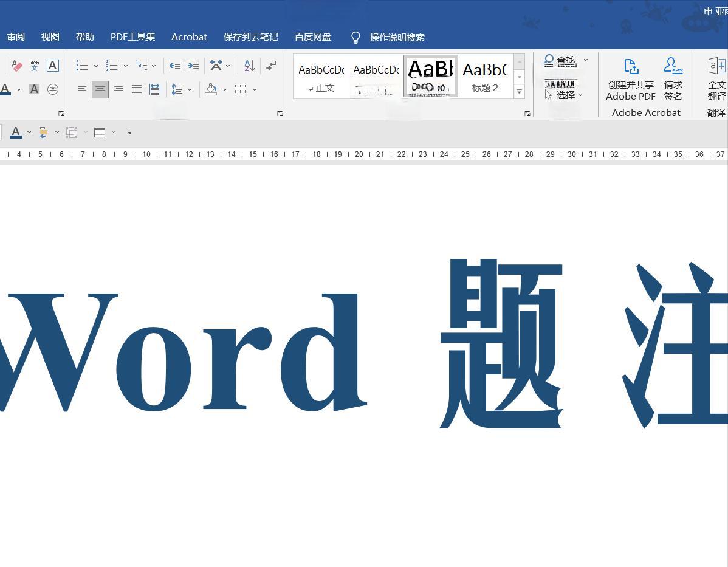Open the line spacing dropdown arrow
Viewport: 728px width, 567px height.
click(x=190, y=89)
